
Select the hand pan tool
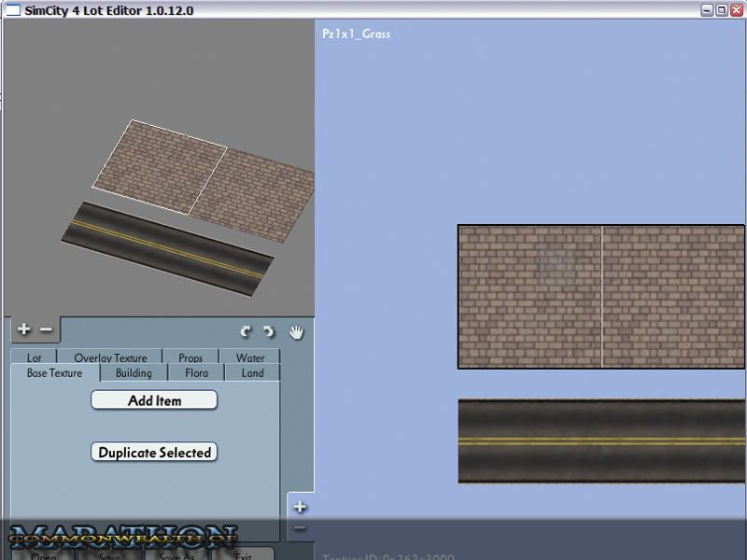296,332
